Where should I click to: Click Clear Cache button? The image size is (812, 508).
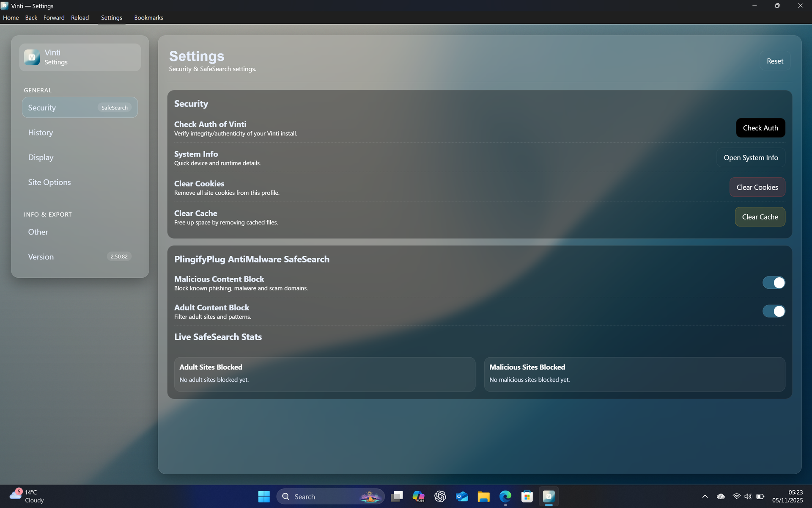coord(760,217)
